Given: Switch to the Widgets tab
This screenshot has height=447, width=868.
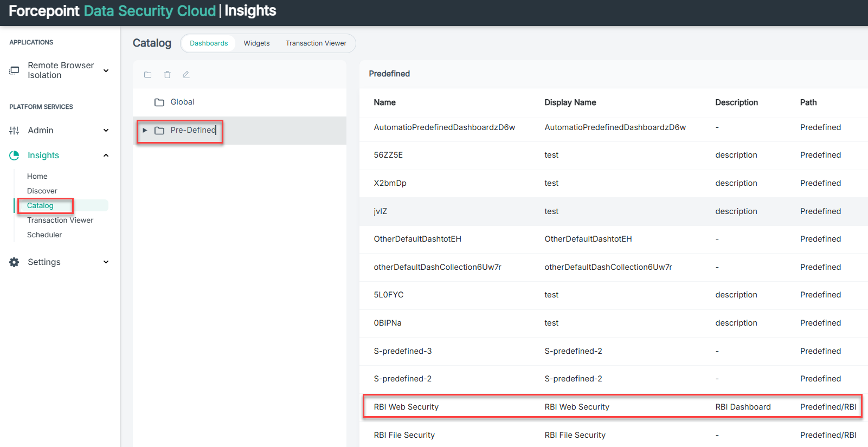Looking at the screenshot, I should [256, 43].
